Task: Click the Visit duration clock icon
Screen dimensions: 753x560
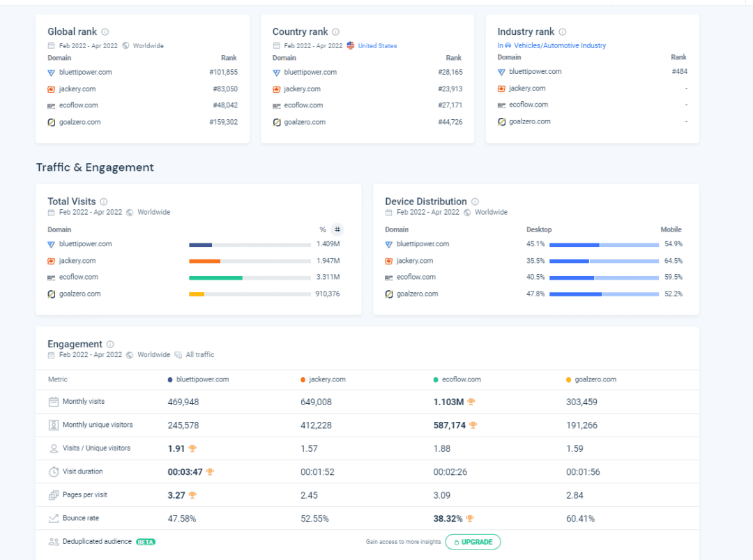Action: click(54, 471)
